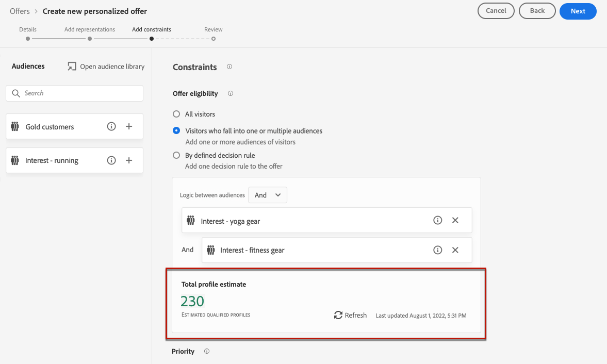Viewport: 607px width, 364px height.
Task: Add the Gold customers audience with plus icon
Action: pos(129,127)
